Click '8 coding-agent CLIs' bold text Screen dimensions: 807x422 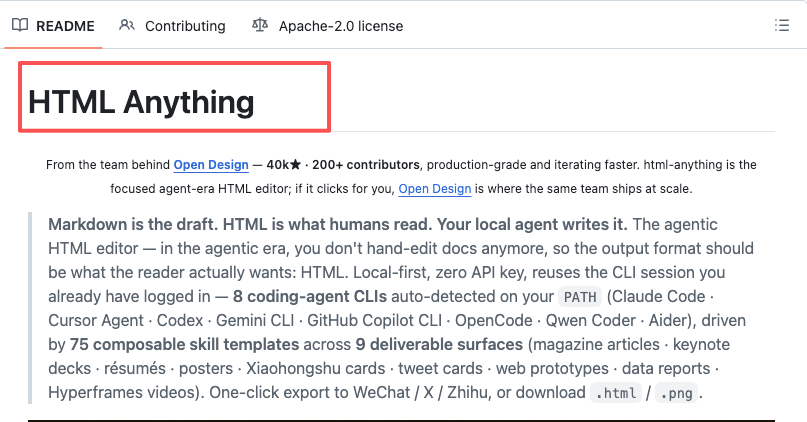[x=310, y=296]
